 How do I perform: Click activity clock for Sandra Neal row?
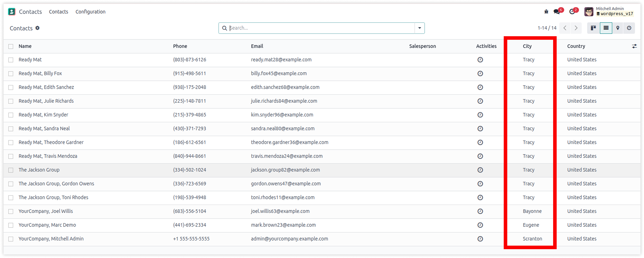click(x=480, y=129)
